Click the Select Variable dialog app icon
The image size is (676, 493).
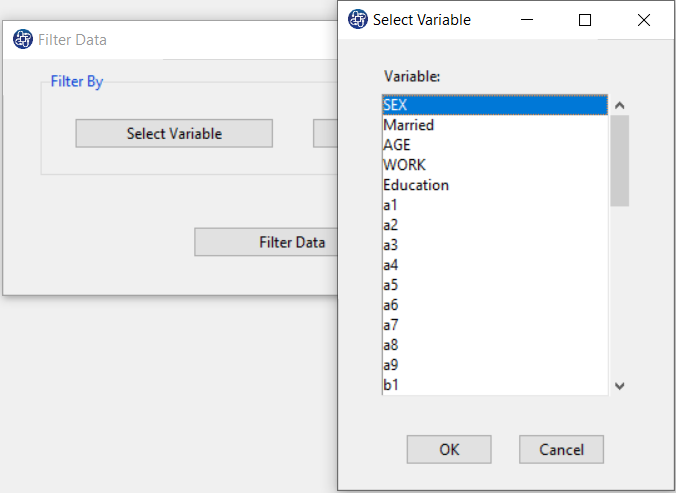pos(357,19)
